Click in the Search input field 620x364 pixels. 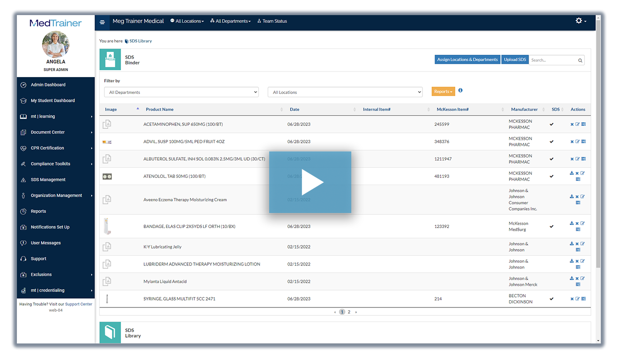pyautogui.click(x=552, y=60)
